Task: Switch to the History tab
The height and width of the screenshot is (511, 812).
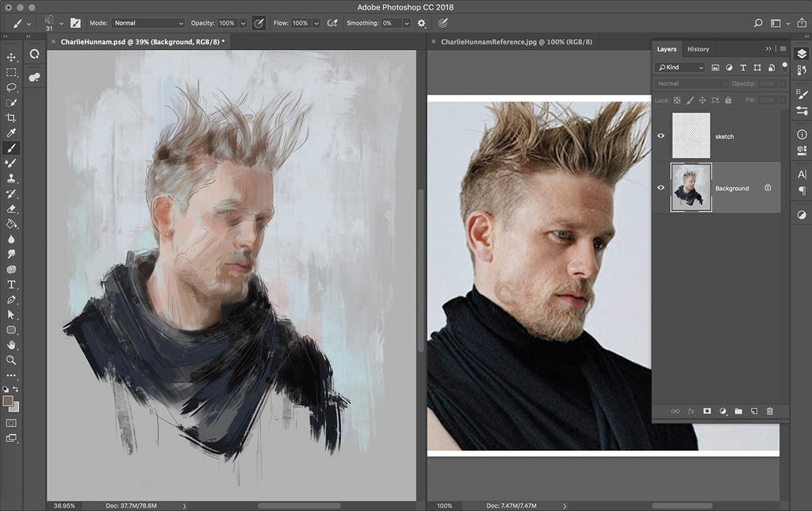Action: pos(698,49)
